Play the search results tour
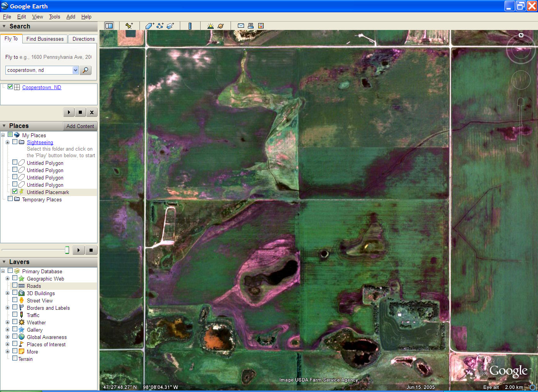This screenshot has height=392, width=538. [x=69, y=112]
